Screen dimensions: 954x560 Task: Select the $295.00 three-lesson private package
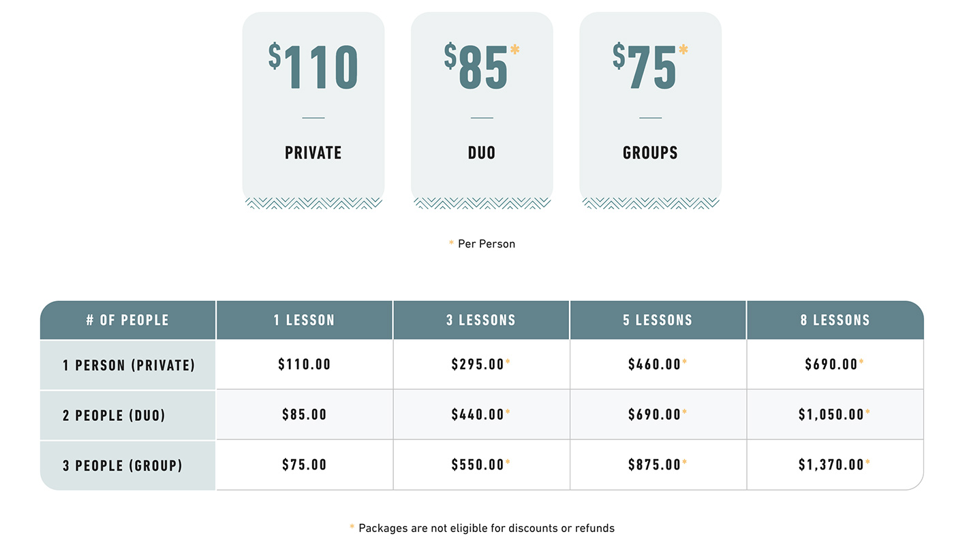click(x=478, y=364)
